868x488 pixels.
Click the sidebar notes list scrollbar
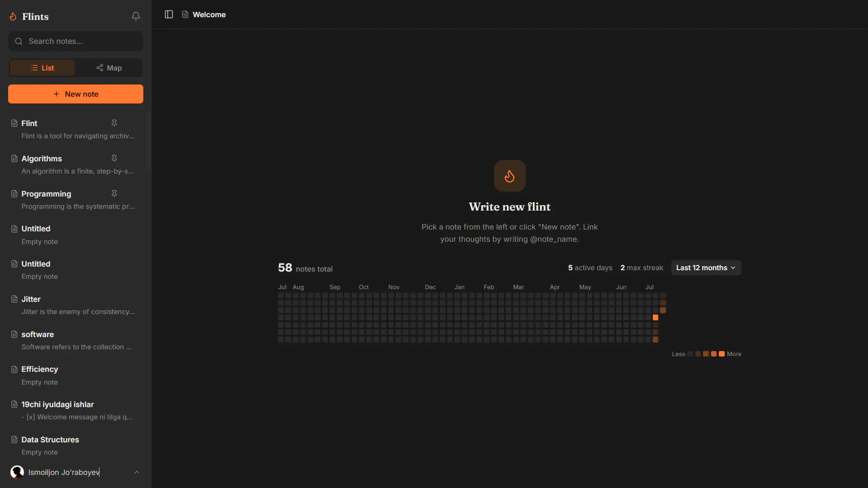(148, 141)
